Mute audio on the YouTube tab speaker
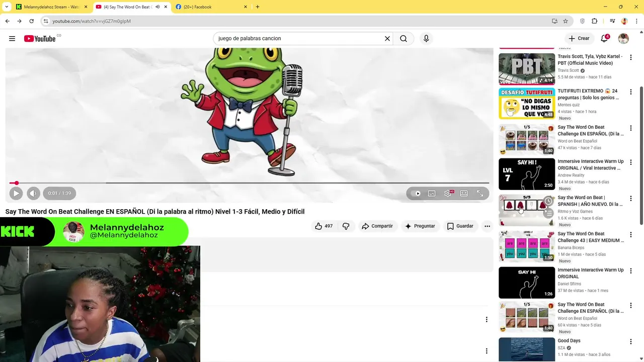 157,7
